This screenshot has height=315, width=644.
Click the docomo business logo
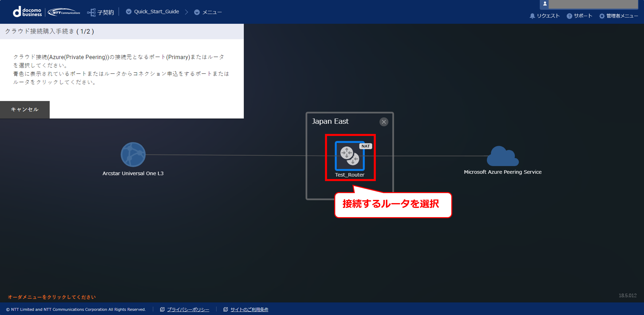click(28, 12)
